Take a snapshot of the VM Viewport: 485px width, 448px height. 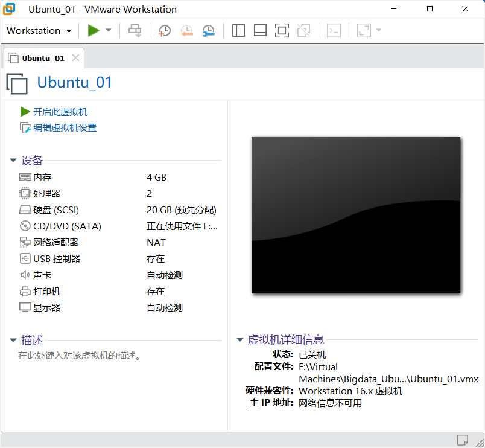pyautogui.click(x=165, y=31)
